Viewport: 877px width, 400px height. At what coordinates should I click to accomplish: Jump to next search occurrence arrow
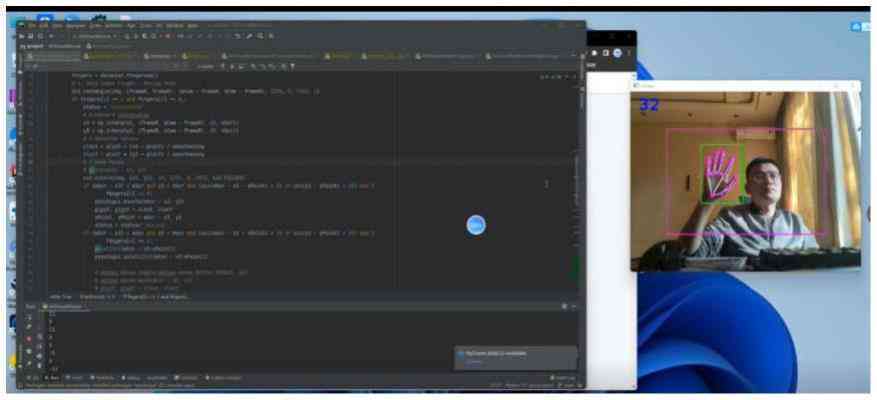[x=232, y=66]
